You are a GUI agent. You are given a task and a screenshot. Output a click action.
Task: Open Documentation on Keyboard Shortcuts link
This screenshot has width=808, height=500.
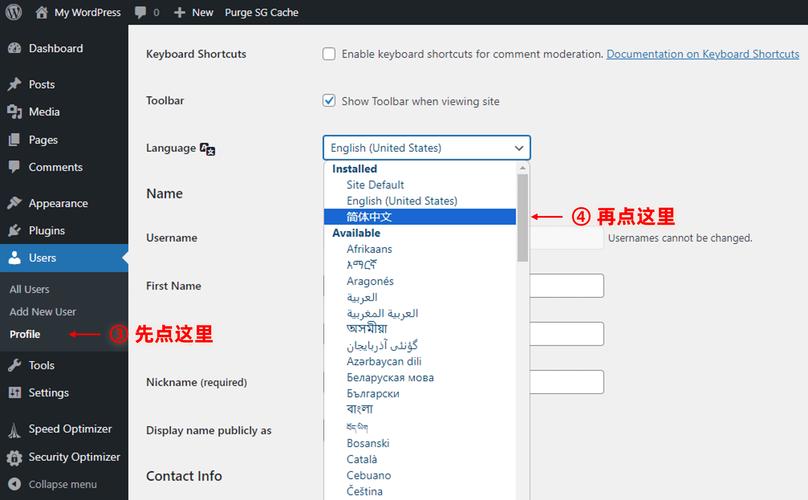tap(702, 54)
